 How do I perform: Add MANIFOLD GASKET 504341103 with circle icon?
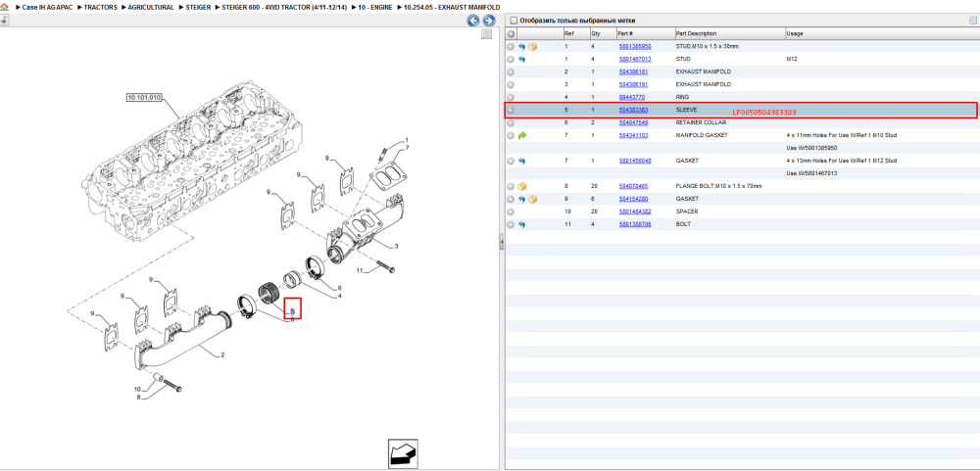[x=511, y=135]
